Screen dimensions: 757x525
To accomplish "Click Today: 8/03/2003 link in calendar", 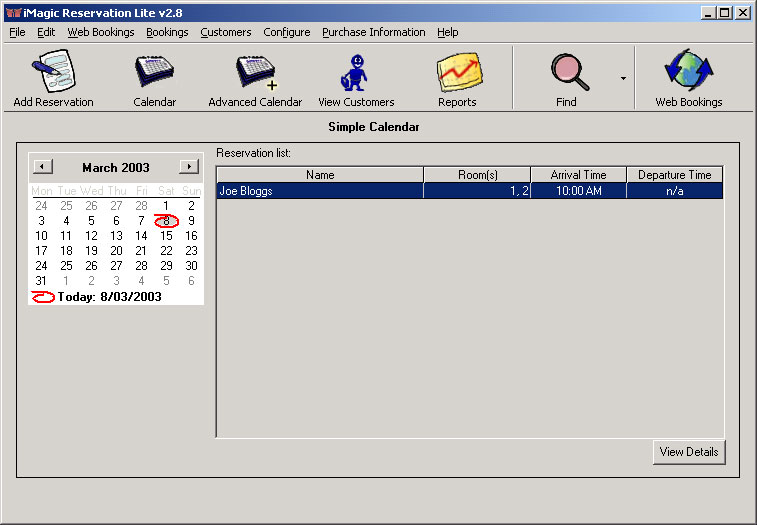I will (x=110, y=297).
